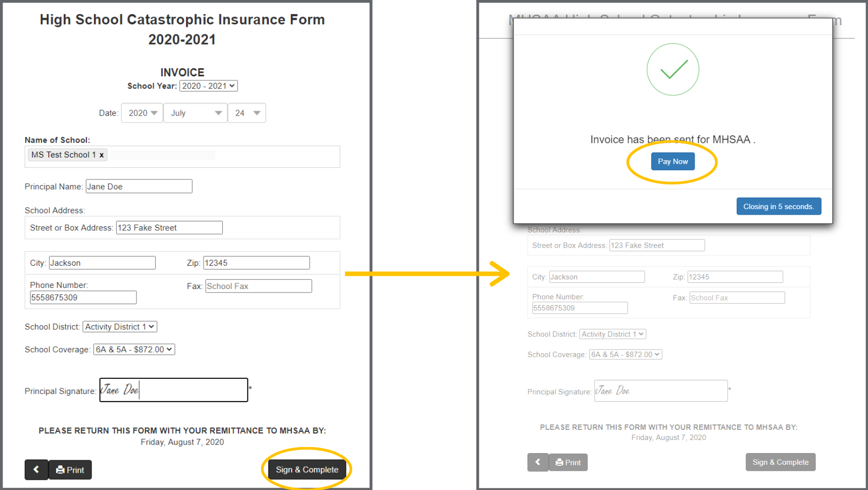This screenshot has width=868, height=490.
Task: Click the back arrow button on left form
Action: pyautogui.click(x=36, y=470)
